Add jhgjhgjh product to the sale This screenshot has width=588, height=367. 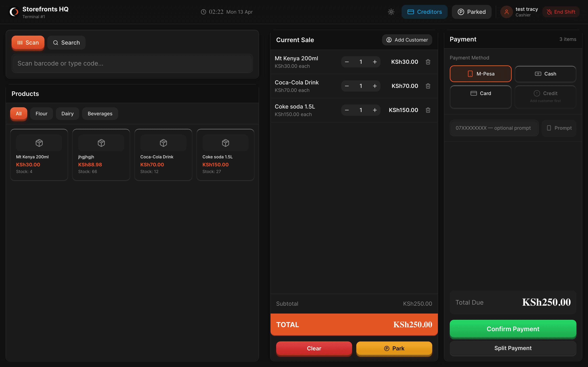[x=101, y=154]
